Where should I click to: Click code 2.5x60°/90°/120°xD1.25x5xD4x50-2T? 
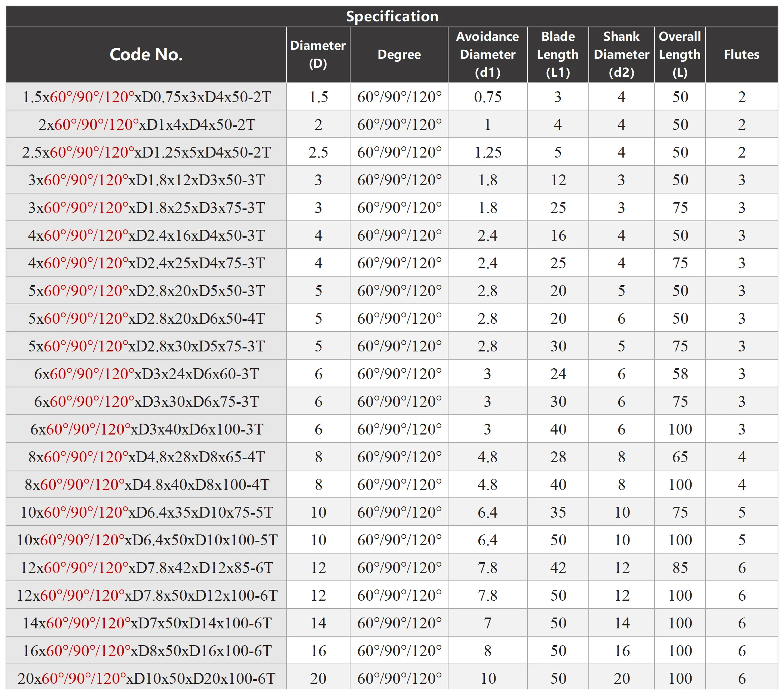pyautogui.click(x=147, y=152)
